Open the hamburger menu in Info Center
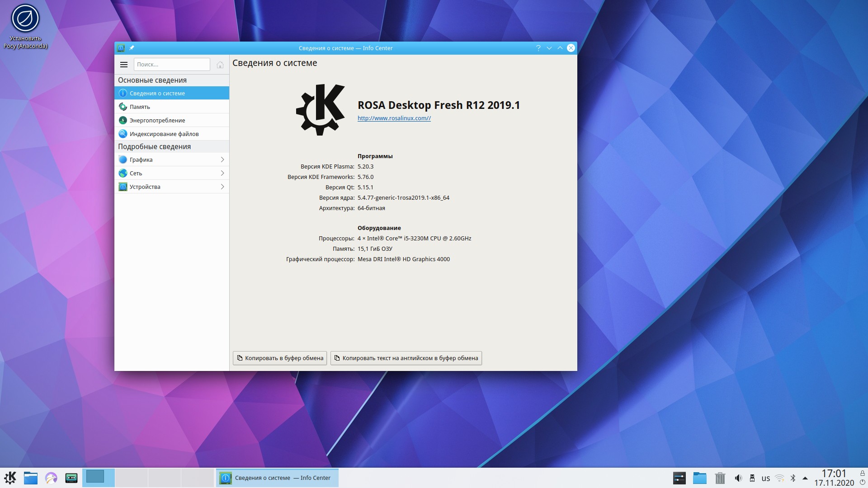Screen dimensions: 868x488 pyautogui.click(x=123, y=65)
